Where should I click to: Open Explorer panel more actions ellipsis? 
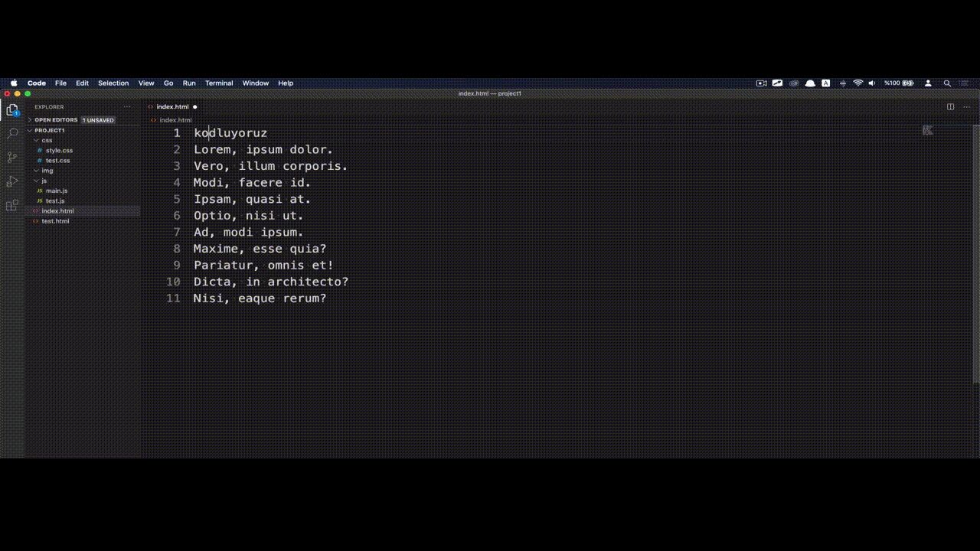click(x=127, y=107)
